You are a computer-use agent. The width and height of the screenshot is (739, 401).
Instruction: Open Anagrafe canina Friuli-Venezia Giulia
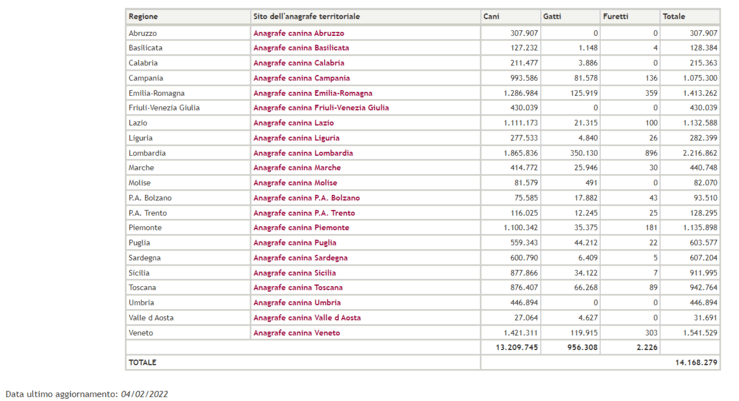321,108
